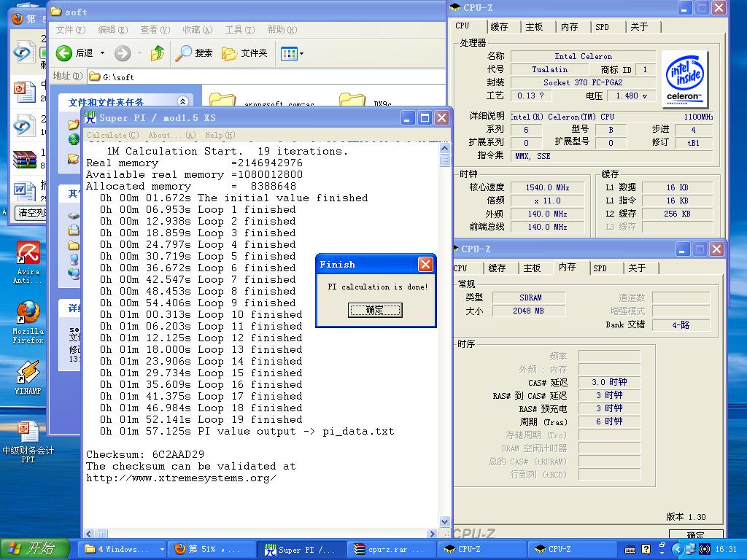
Task: Click the network places icon in Explorer side pane
Action: pos(74,274)
